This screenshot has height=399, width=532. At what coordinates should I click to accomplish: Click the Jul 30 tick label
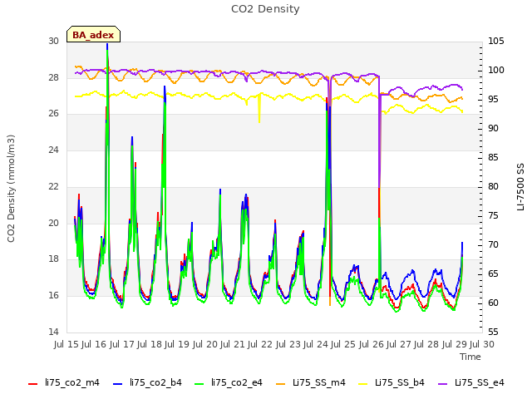click(x=482, y=344)
